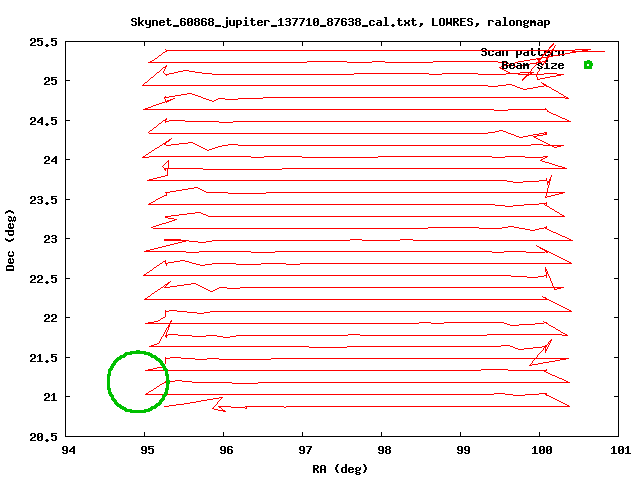The height and width of the screenshot is (480, 640).
Task: Click the 'Dec (deg)' axis label
Action: click(10, 240)
